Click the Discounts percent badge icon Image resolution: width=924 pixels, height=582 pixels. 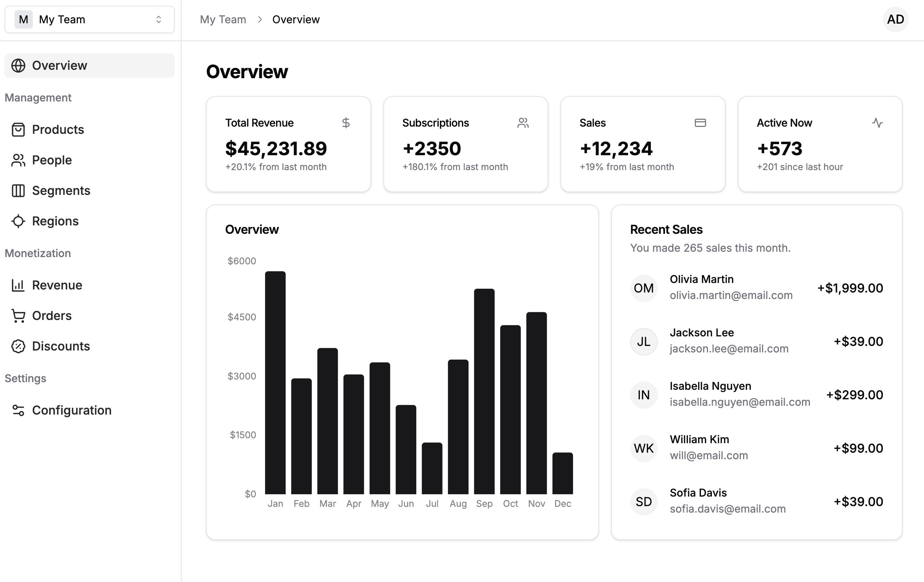click(x=18, y=346)
